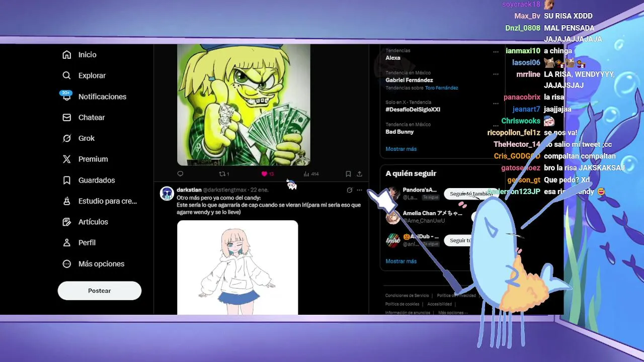Open Premium X logo icon in sidebar
Viewport: 644px width, 362px height.
[x=66, y=159]
